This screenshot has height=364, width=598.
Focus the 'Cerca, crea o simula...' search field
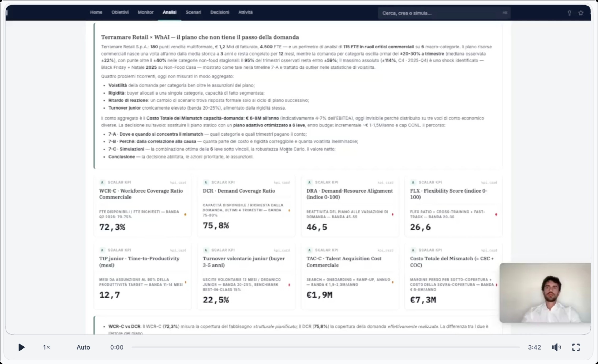pos(444,13)
